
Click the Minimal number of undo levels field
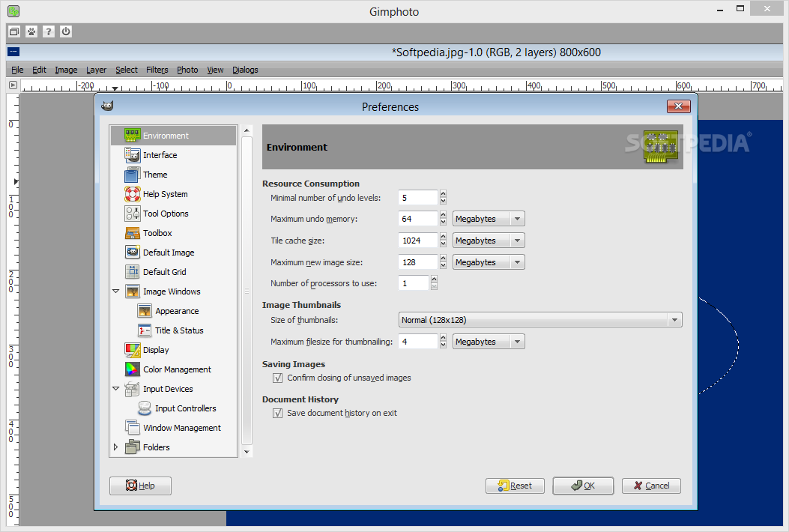418,198
